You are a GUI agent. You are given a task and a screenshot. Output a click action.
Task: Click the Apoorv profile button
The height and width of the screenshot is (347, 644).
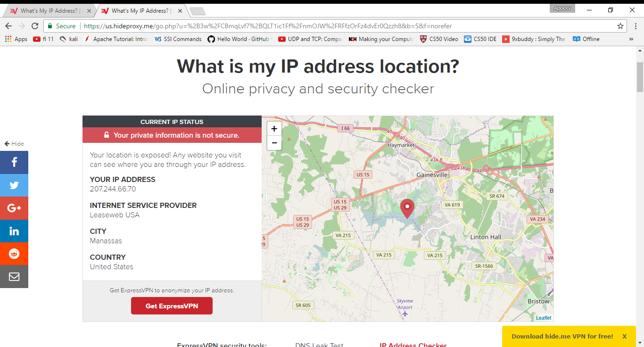coord(562,8)
